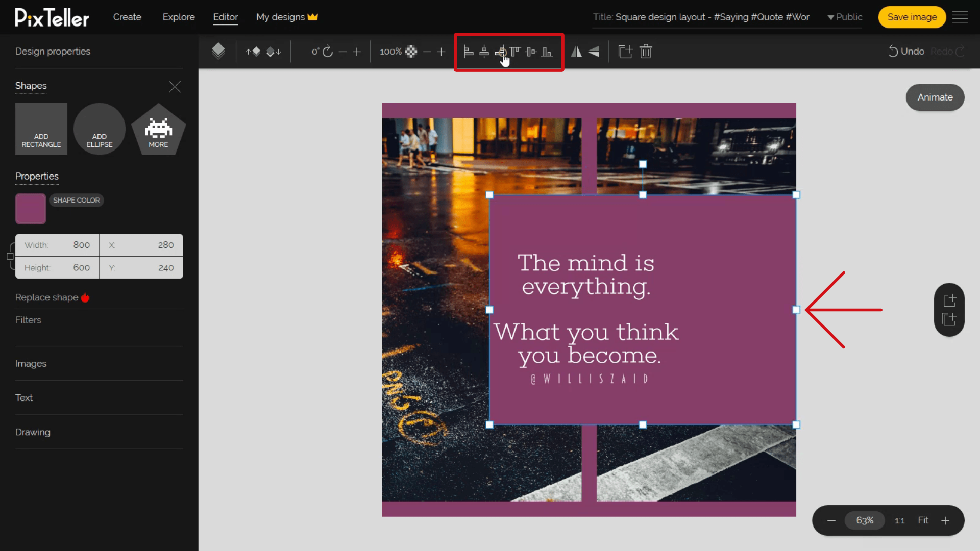
Task: Expand the Drawing section
Action: 32,432
